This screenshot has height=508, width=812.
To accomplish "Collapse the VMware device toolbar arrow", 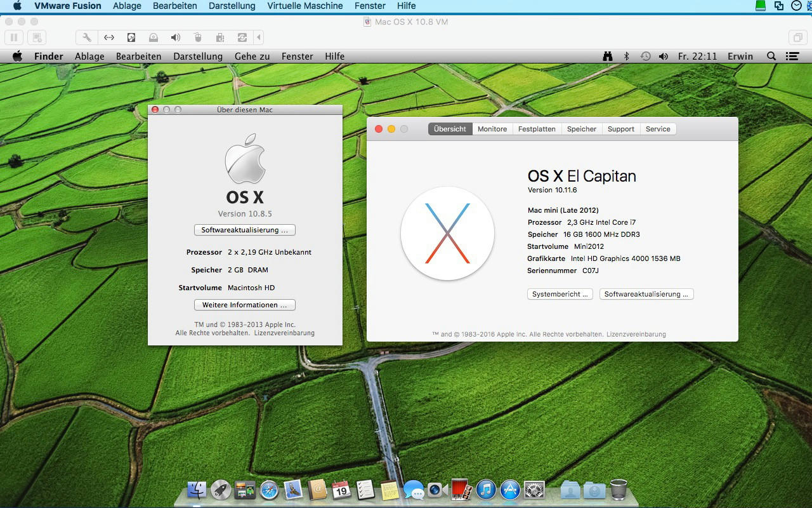I will point(259,37).
